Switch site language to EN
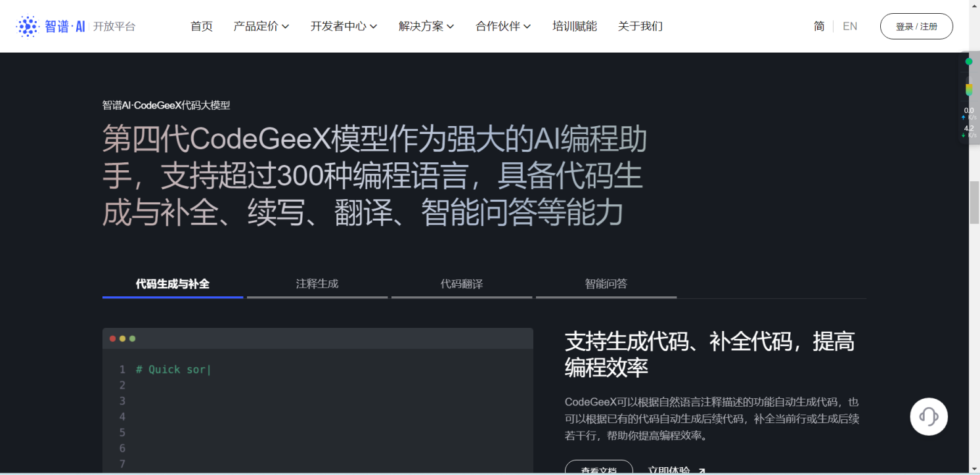980x475 pixels. point(850,26)
